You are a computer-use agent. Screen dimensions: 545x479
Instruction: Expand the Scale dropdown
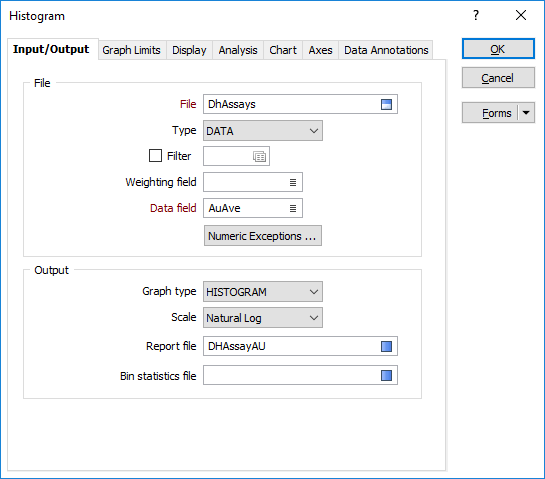point(263,318)
